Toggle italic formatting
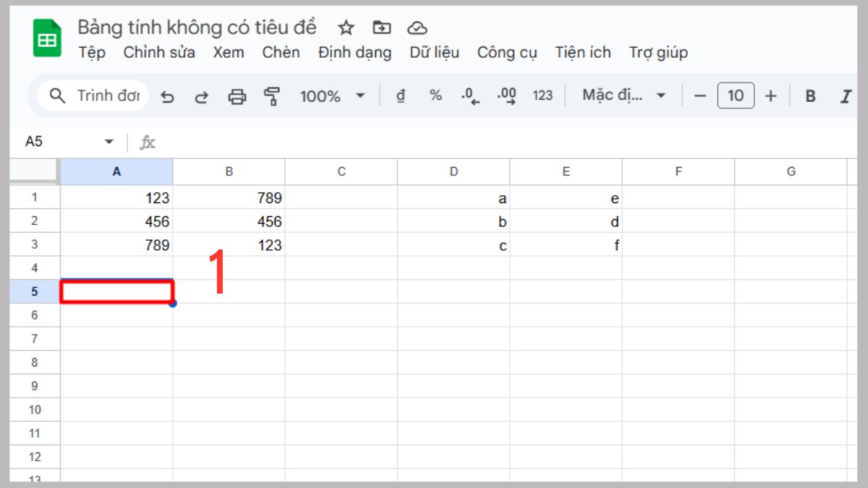This screenshot has width=868, height=488. pyautogui.click(x=846, y=95)
